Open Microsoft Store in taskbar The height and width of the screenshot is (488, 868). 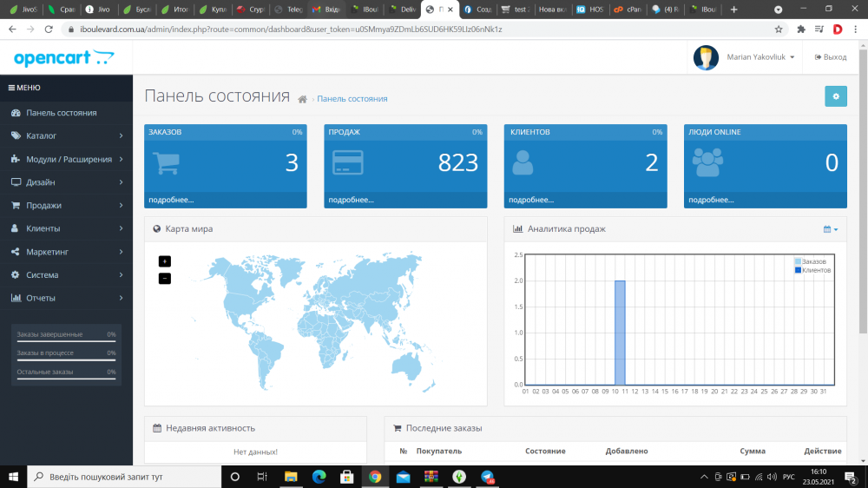(x=347, y=477)
